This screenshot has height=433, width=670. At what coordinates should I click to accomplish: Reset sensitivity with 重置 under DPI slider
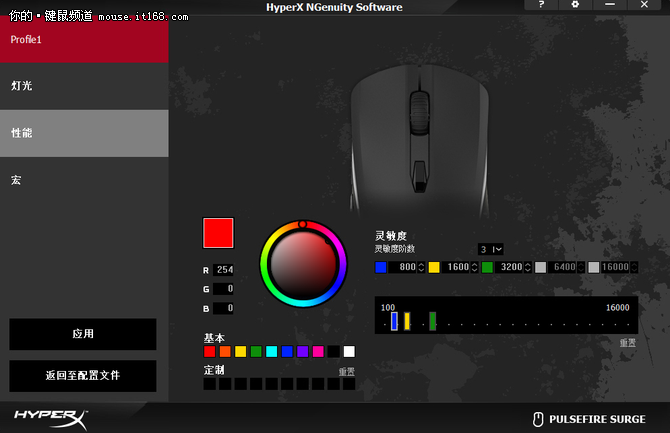(x=628, y=343)
